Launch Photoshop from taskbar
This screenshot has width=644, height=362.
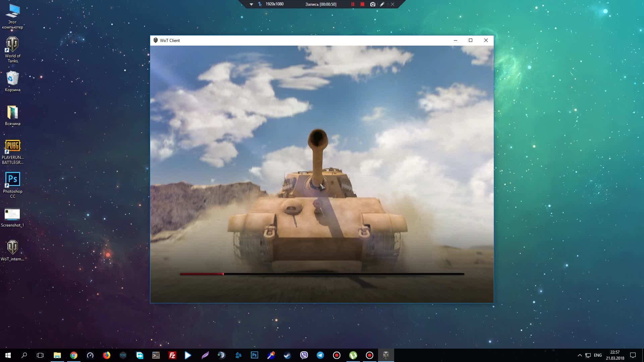point(255,355)
